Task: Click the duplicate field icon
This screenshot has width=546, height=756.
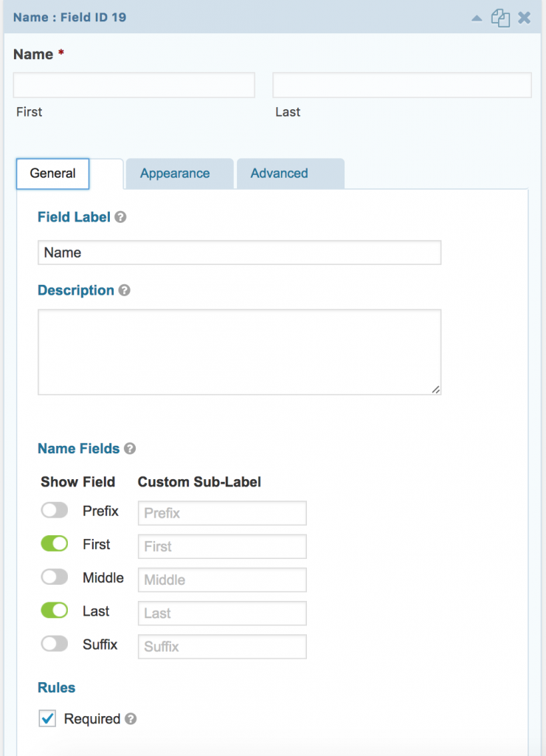Action: [x=501, y=18]
